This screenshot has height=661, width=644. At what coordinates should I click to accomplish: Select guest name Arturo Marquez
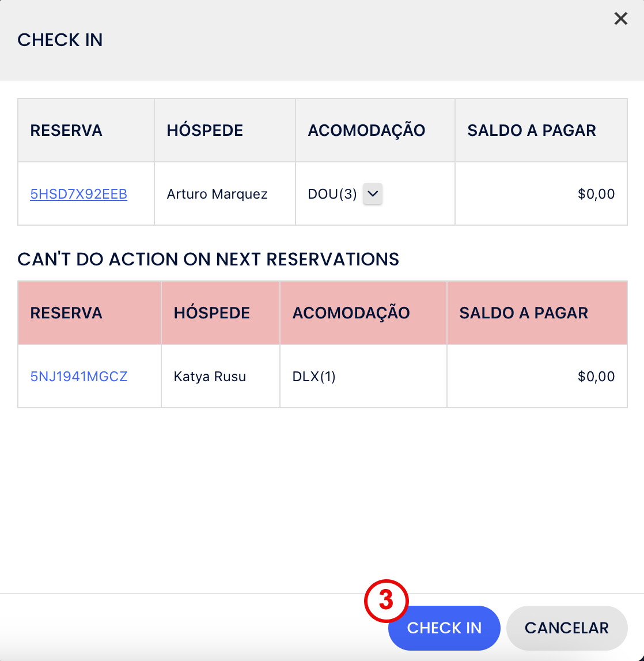pos(217,194)
